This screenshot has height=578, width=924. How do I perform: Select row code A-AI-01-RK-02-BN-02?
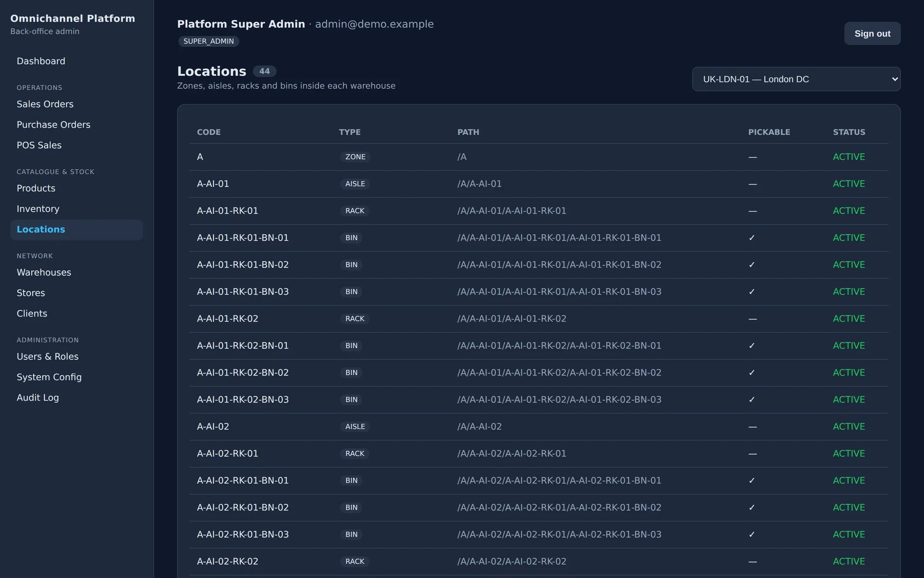coord(243,373)
